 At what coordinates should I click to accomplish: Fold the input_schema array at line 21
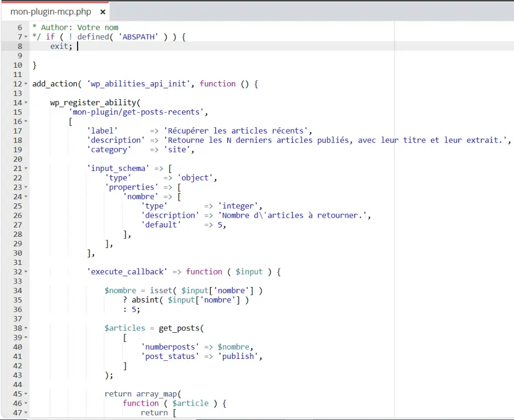pos(26,168)
